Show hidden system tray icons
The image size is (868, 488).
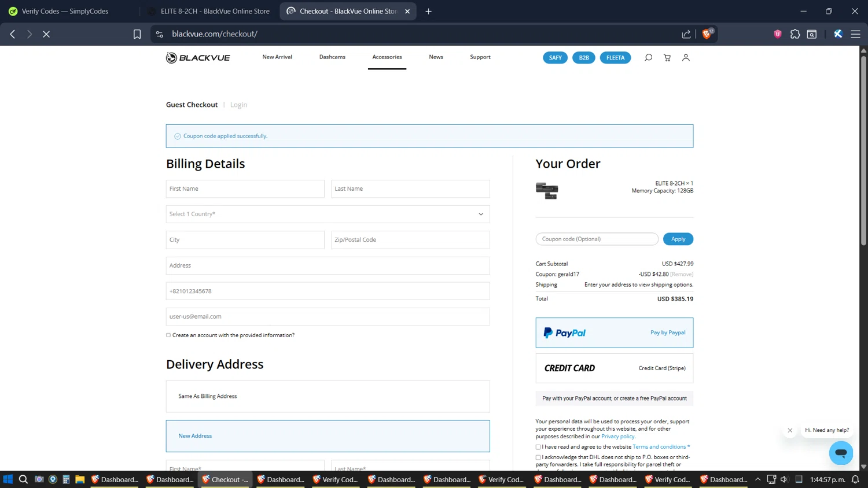pyautogui.click(x=757, y=479)
